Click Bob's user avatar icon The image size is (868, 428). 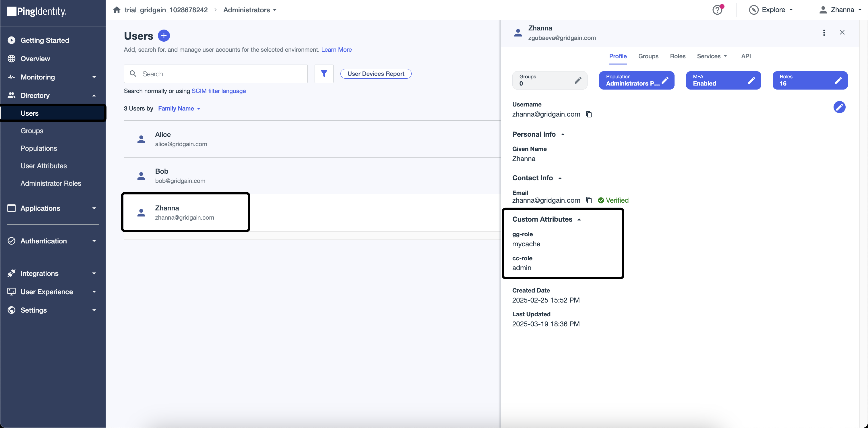coord(141,176)
